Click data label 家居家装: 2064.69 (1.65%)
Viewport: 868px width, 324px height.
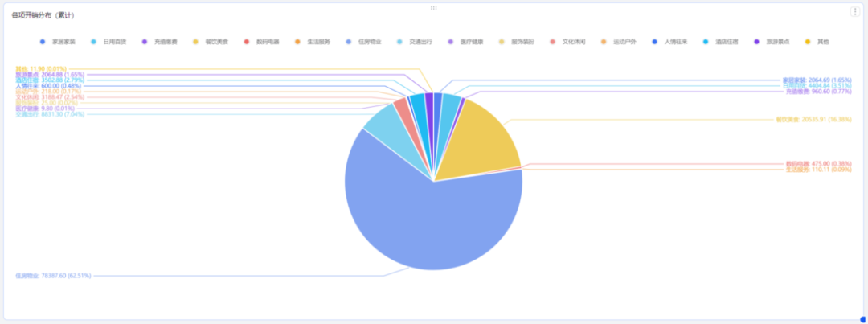817,80
